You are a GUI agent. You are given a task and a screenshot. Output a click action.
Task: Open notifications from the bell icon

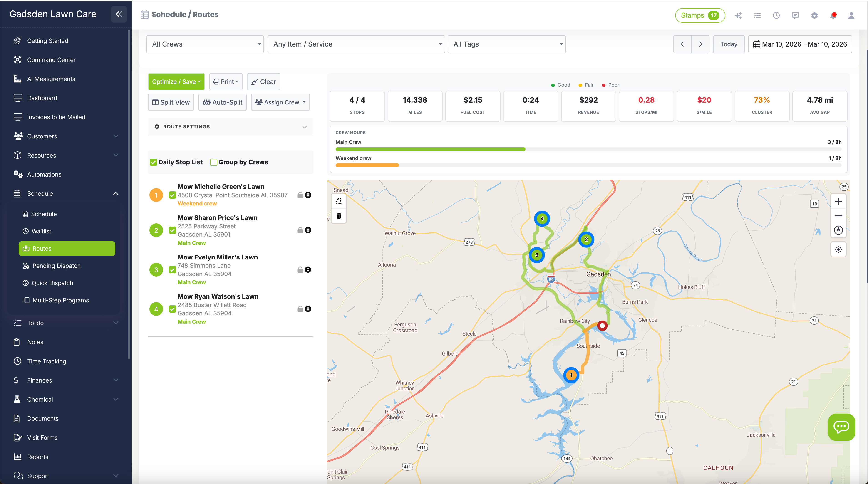(x=833, y=15)
